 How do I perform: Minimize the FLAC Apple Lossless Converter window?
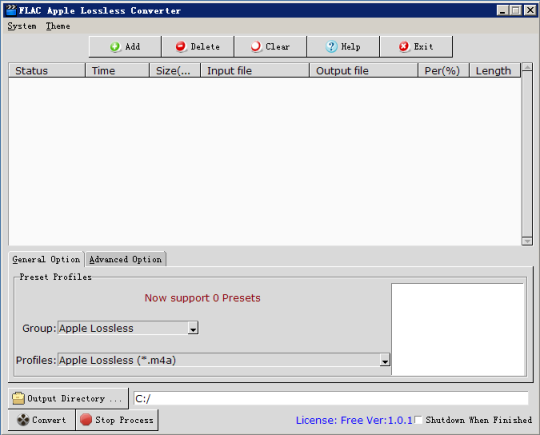pos(503,10)
